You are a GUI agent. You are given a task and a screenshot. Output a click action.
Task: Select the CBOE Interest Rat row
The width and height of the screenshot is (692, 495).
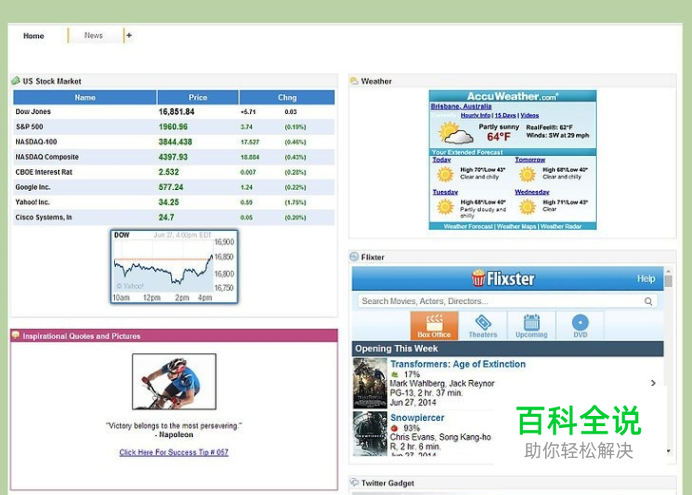pyautogui.click(x=174, y=172)
